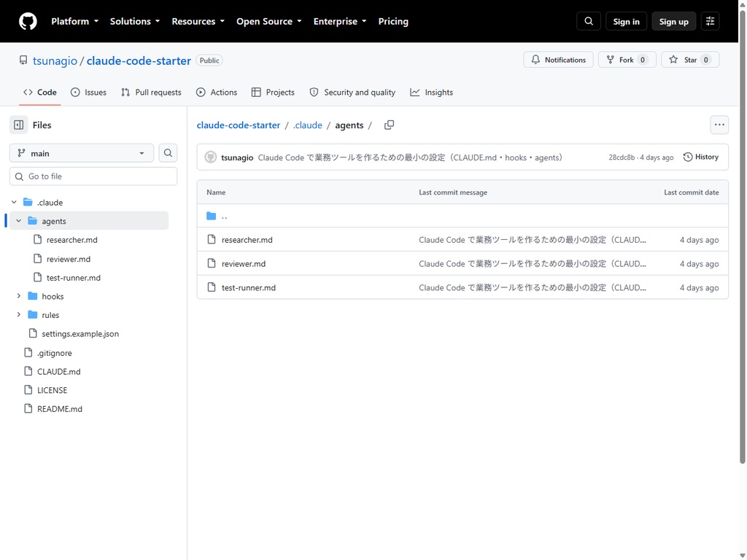
Task: Open researcher.md in the file table
Action: click(247, 239)
